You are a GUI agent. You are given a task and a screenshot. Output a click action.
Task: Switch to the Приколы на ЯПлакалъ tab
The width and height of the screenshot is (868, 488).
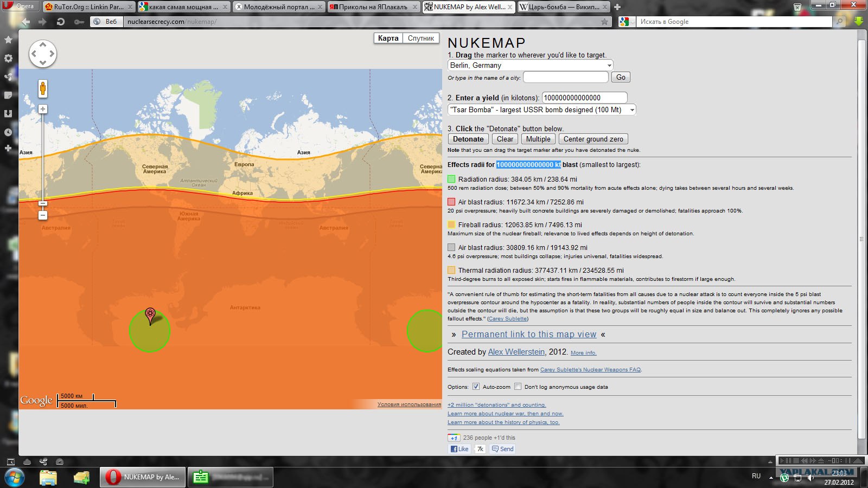374,7
